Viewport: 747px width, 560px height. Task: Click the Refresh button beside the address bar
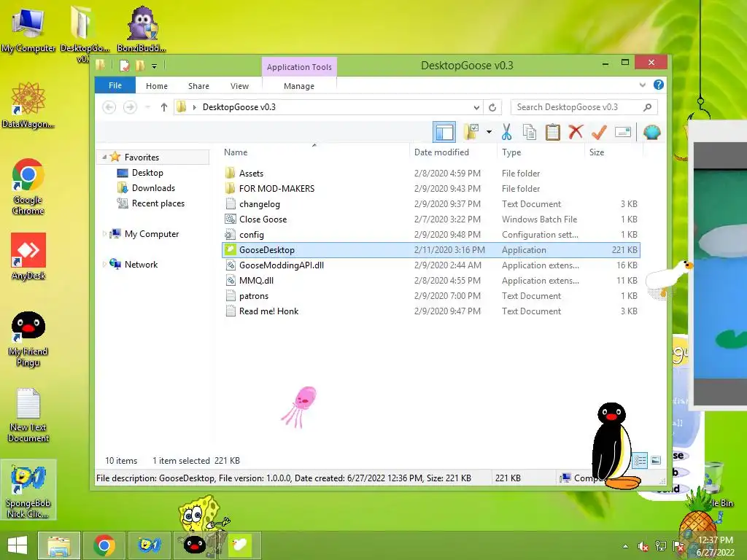click(x=492, y=108)
